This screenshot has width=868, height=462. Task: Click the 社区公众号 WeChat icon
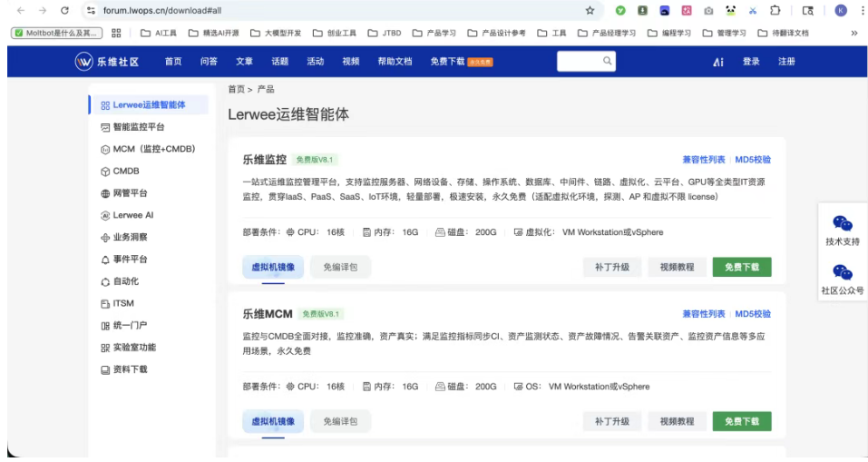tap(843, 272)
